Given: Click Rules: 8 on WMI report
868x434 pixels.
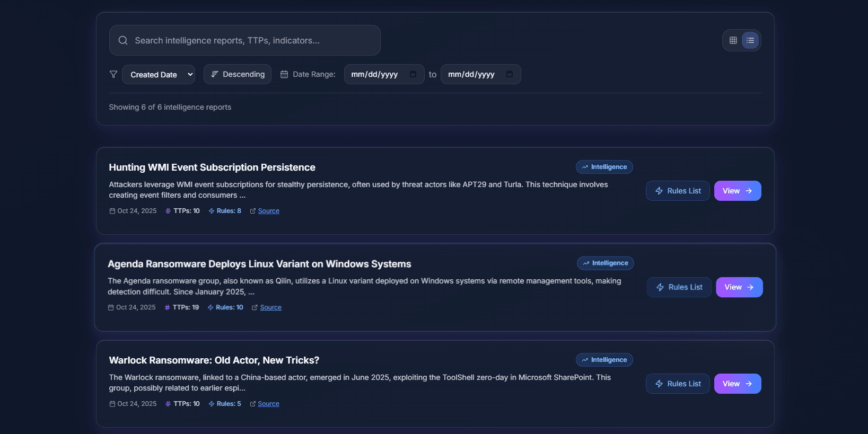Looking at the screenshot, I should coord(225,211).
